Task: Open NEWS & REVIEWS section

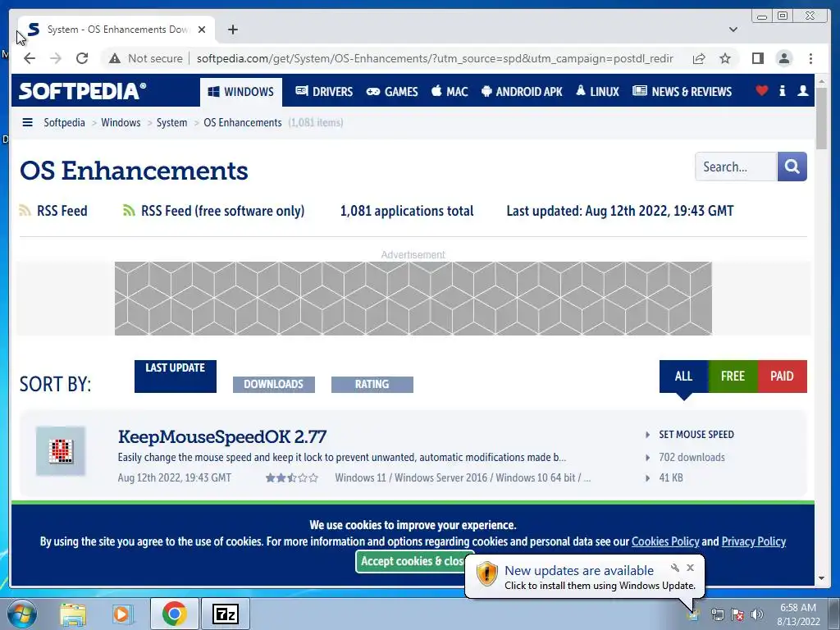Action: tap(682, 92)
